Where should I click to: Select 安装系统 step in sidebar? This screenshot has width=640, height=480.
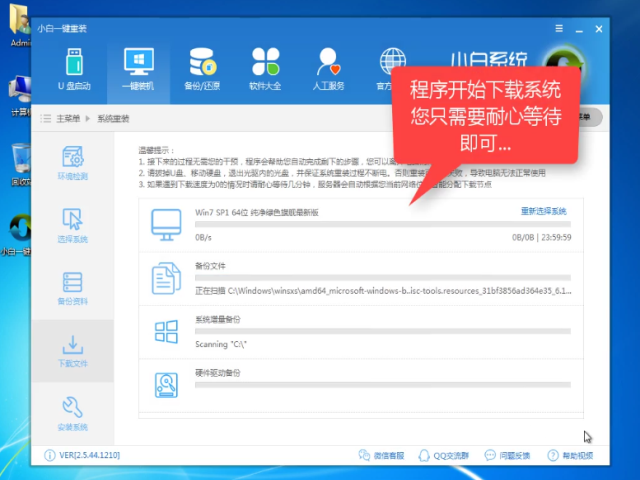pos(73,411)
